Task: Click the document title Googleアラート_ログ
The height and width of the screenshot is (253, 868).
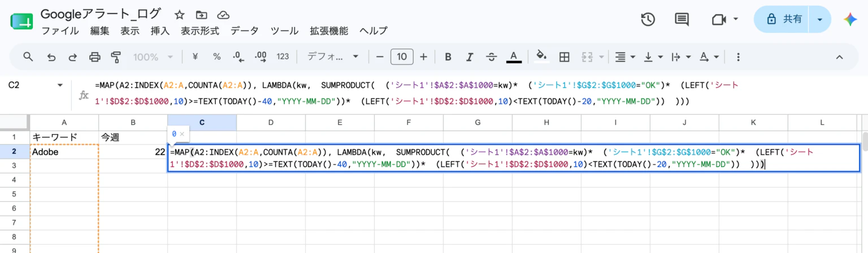Action: coord(102,14)
